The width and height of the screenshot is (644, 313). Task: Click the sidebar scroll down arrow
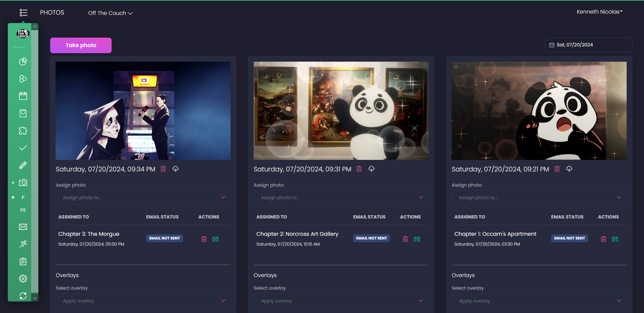pos(35,298)
